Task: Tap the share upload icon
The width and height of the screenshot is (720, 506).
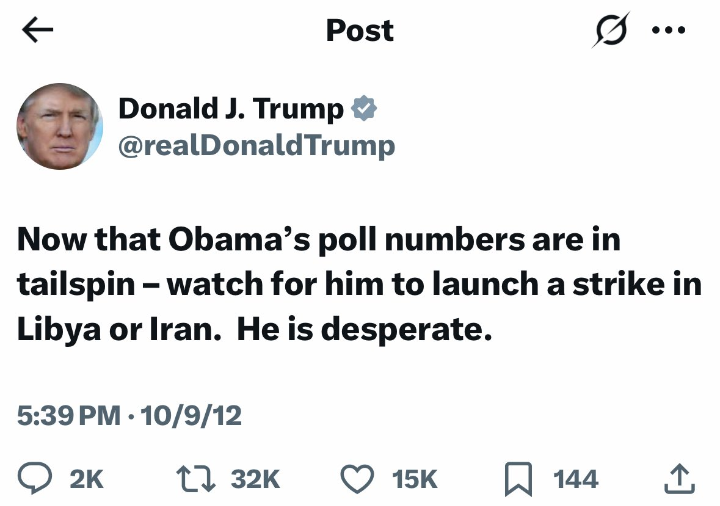Action: (679, 479)
